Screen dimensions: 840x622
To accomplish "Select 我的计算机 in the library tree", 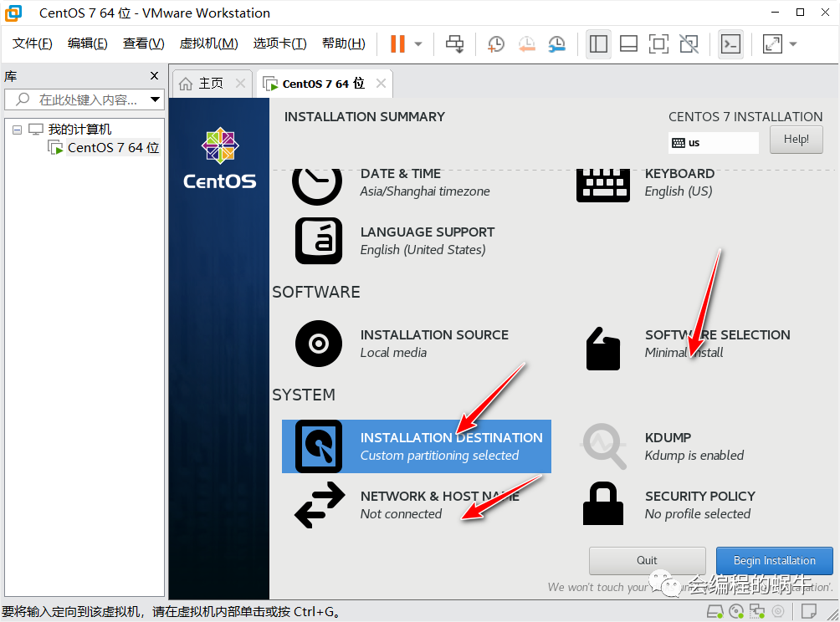I will click(x=79, y=129).
